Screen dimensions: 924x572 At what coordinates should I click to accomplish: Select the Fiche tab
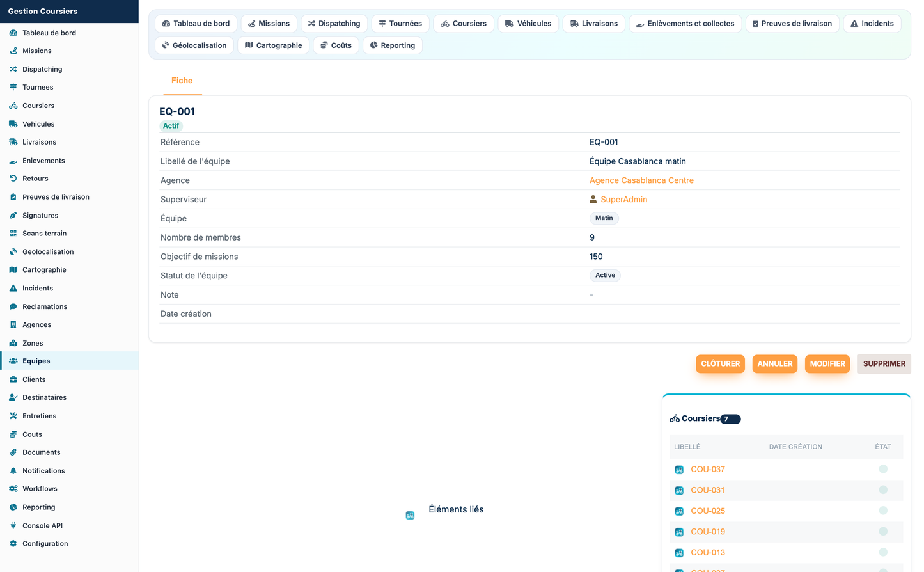[182, 81]
